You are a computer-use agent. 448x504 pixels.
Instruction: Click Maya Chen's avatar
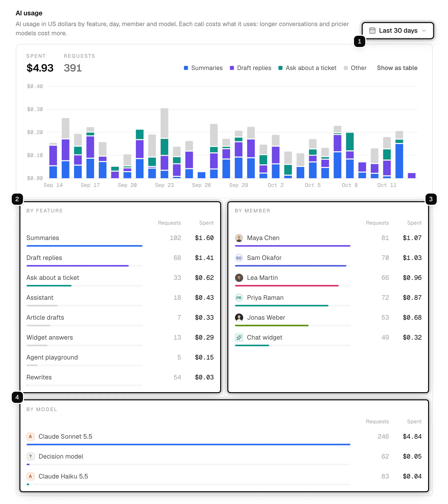[x=239, y=238]
